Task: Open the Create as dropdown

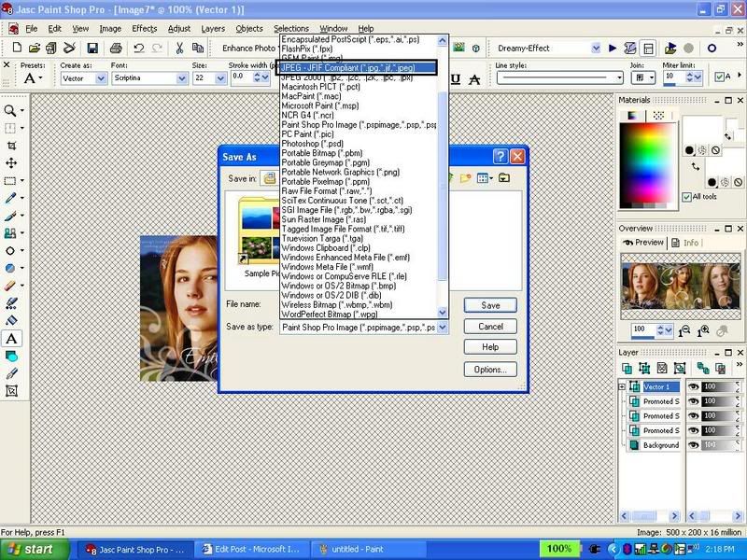Action: click(x=101, y=78)
